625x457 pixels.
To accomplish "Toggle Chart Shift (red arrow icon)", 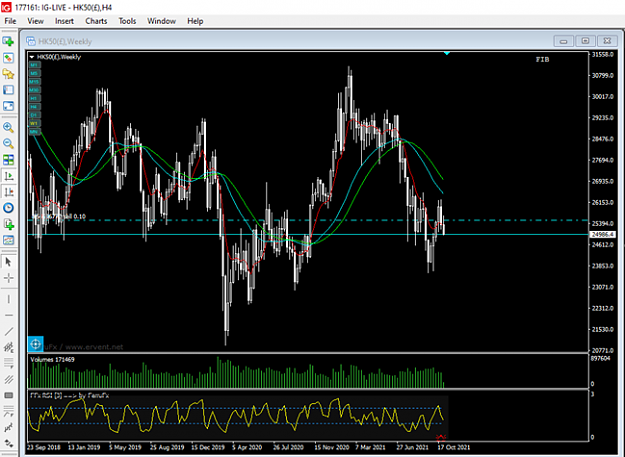I will (8, 192).
